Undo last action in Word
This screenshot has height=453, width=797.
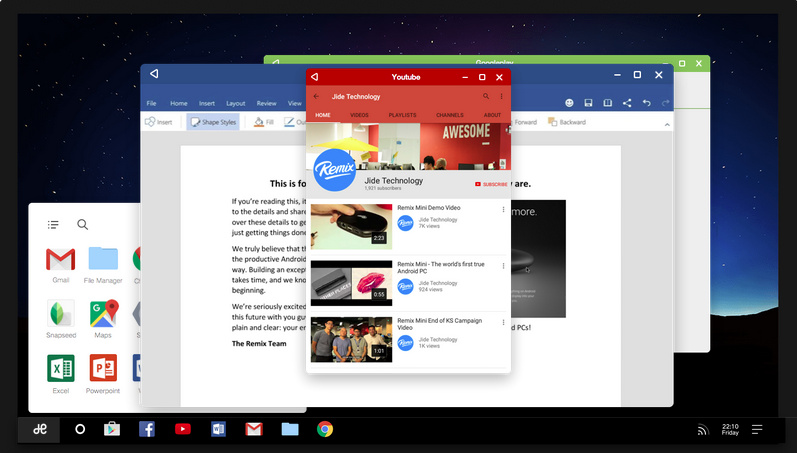[647, 103]
